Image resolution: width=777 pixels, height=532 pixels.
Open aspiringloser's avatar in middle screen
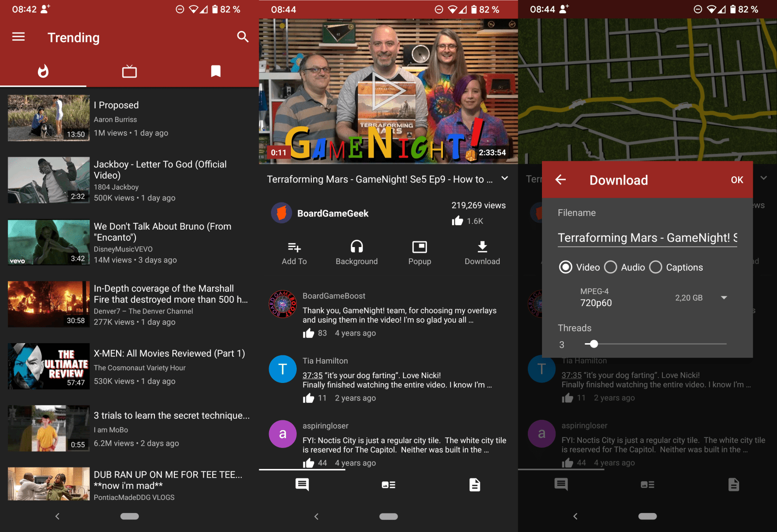pos(283,434)
